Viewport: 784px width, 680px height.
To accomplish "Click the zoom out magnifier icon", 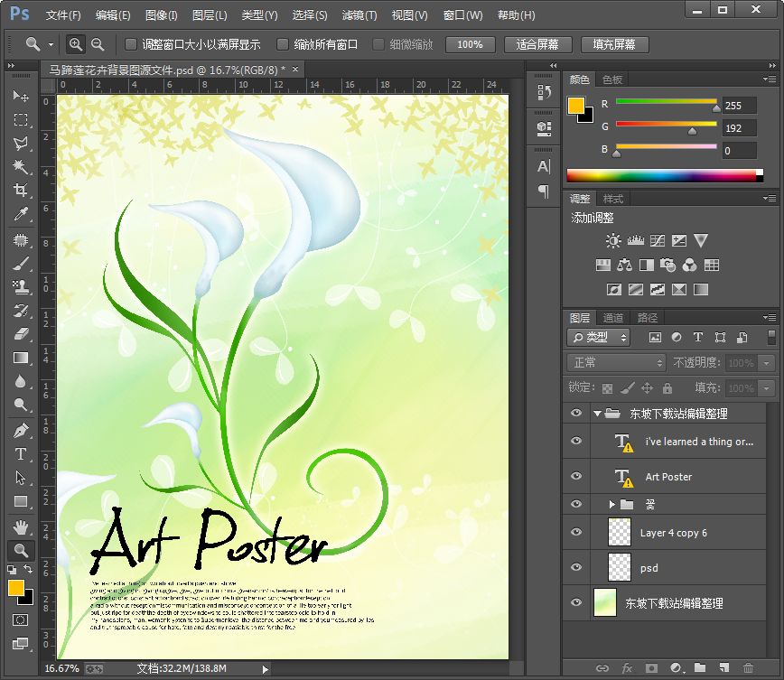I will 98,44.
